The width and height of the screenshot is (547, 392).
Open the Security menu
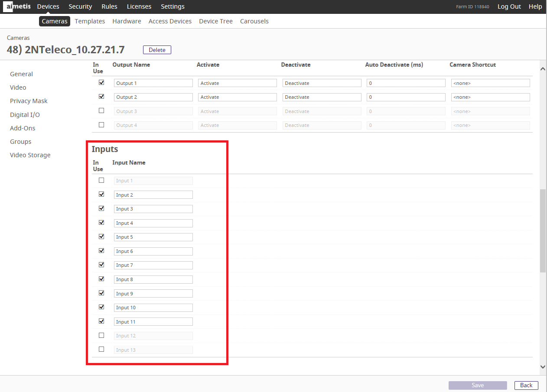click(x=80, y=6)
